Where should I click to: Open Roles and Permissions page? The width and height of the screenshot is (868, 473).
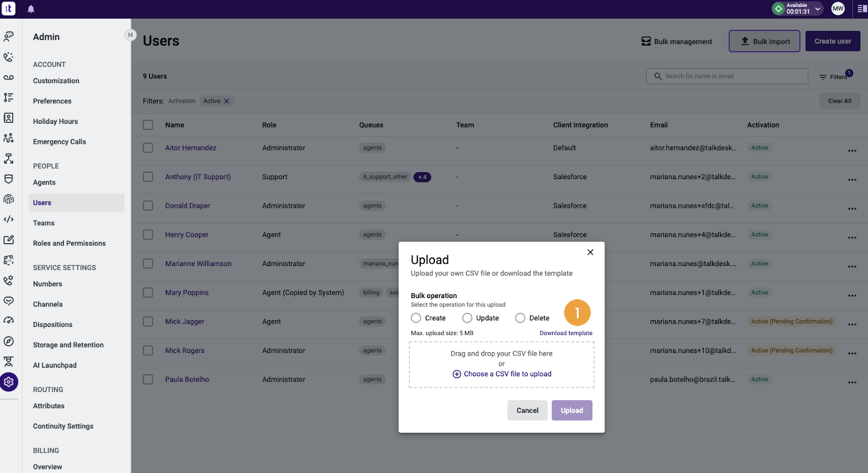coord(69,243)
